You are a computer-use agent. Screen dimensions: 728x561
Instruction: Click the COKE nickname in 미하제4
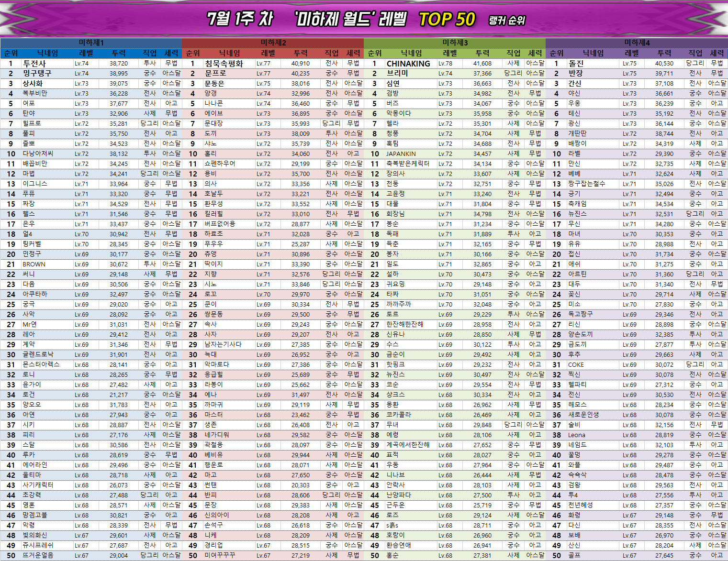576,365
